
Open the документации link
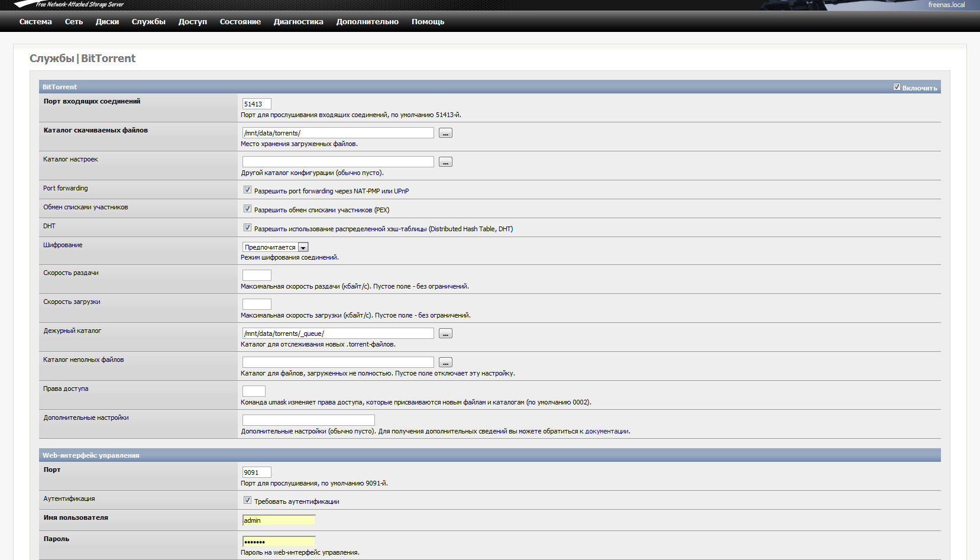[x=607, y=431]
